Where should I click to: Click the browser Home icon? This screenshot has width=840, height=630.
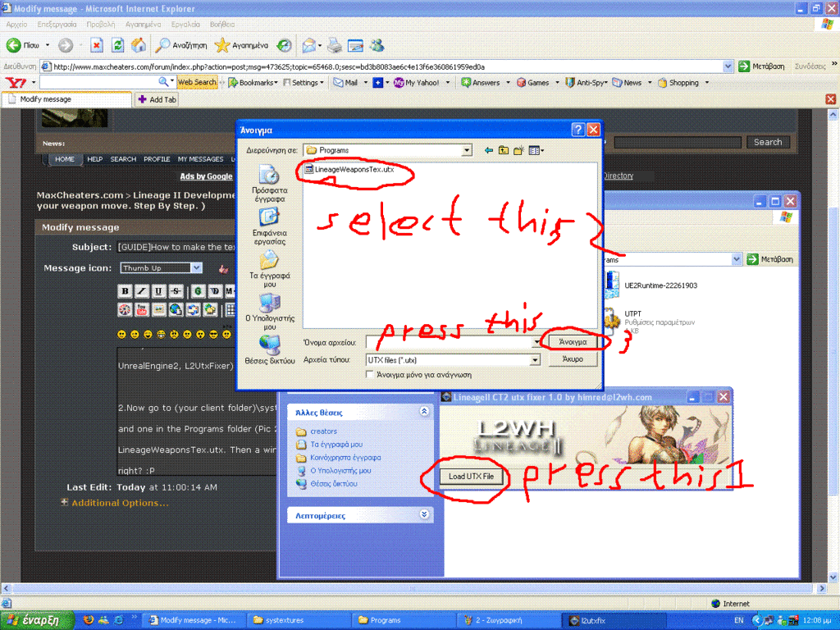tap(139, 45)
